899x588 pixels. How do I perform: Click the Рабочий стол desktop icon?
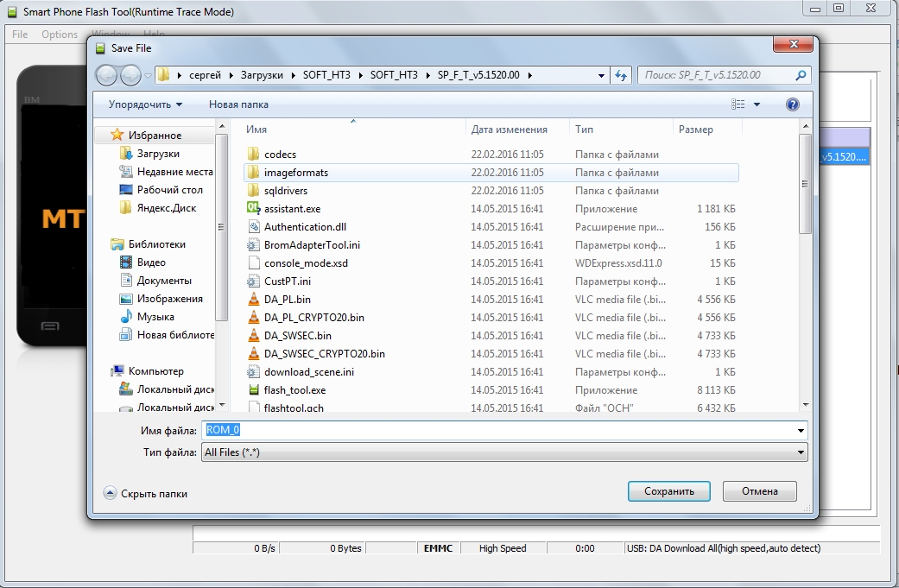(125, 190)
